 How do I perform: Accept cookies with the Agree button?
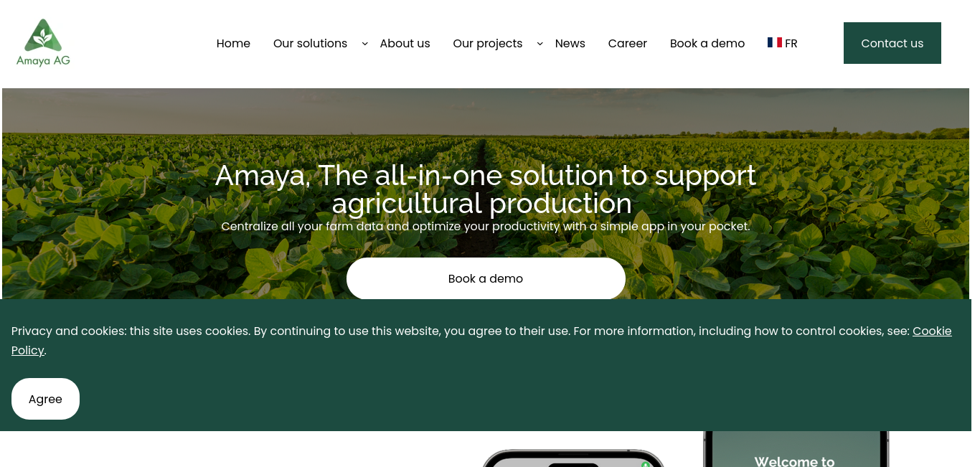tap(45, 399)
